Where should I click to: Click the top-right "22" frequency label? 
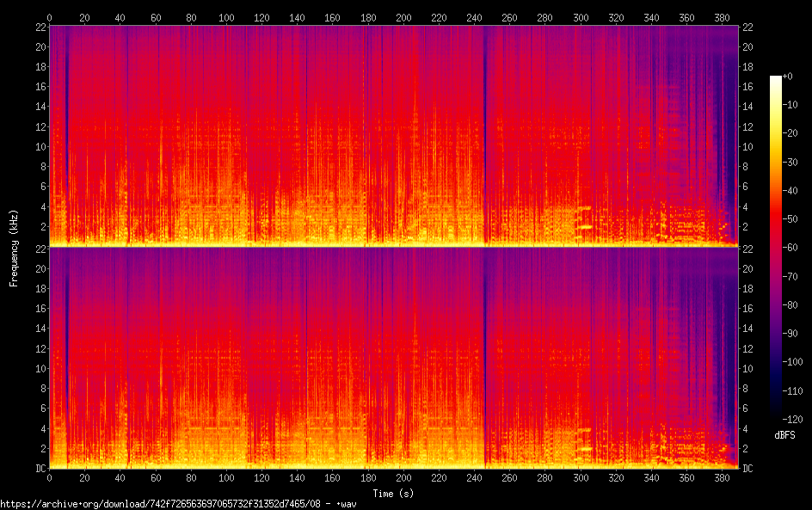pos(747,27)
